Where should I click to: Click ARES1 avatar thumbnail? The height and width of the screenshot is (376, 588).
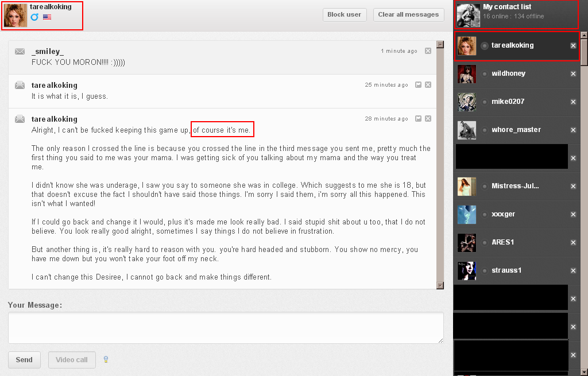click(467, 243)
